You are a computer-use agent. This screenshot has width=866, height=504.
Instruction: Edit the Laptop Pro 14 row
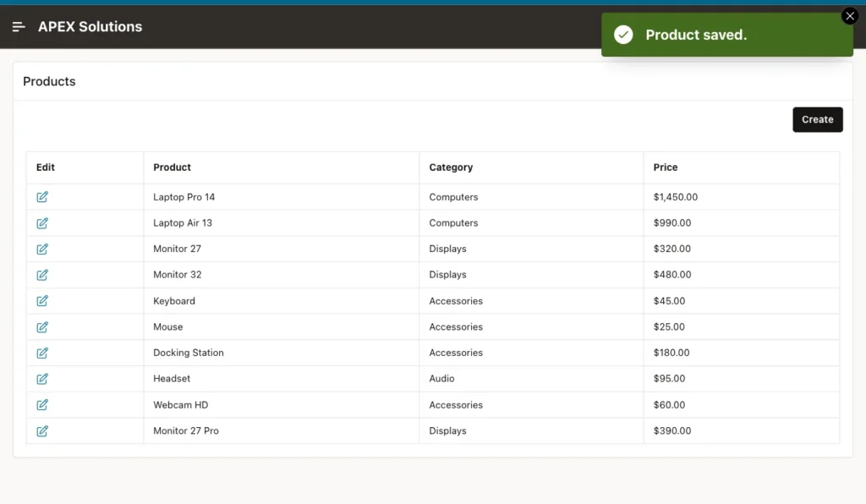(42, 197)
